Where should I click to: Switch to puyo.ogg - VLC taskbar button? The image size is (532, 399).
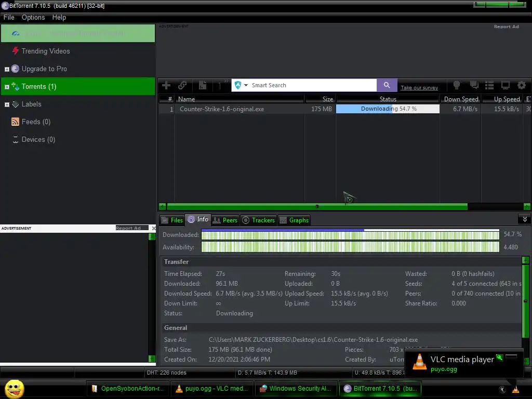pyautogui.click(x=212, y=389)
